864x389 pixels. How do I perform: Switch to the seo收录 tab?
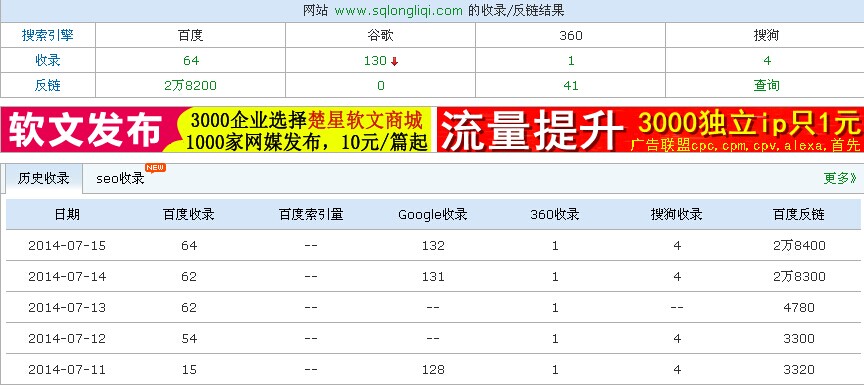120,179
